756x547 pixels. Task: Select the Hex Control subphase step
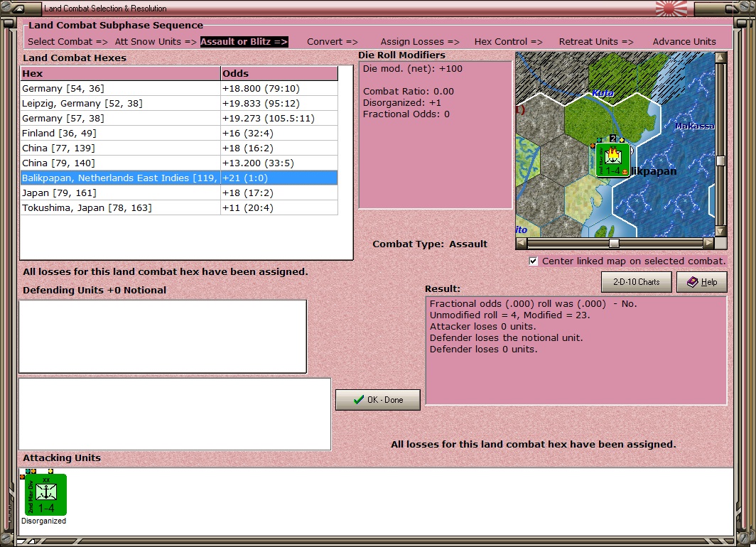(x=508, y=41)
